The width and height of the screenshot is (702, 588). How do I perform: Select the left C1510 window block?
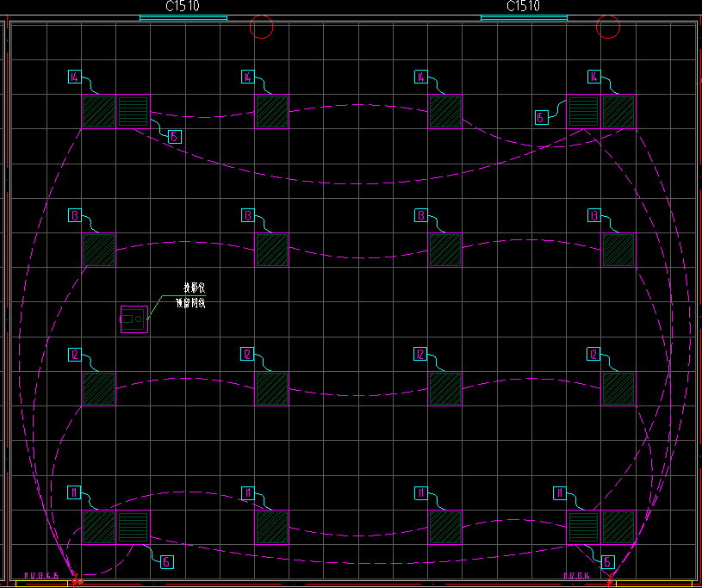(x=183, y=18)
